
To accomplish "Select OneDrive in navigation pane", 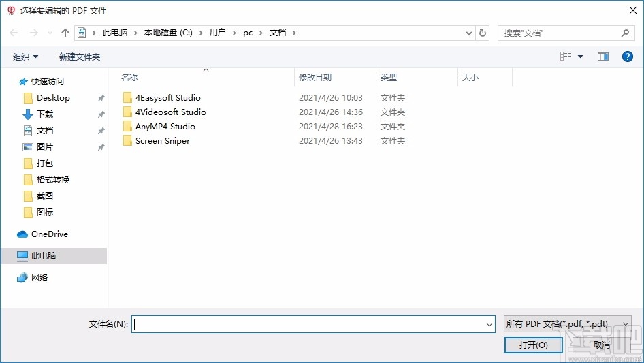I will (50, 234).
